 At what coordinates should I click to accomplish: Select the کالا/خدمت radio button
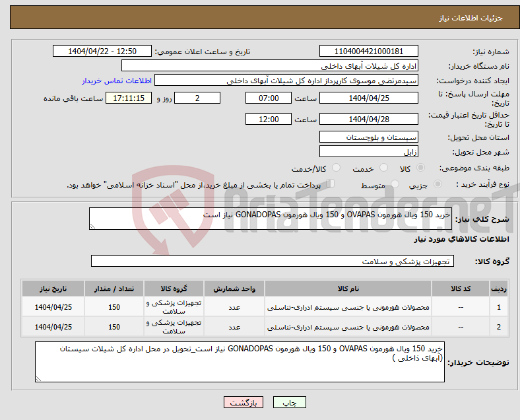[x=337, y=168]
